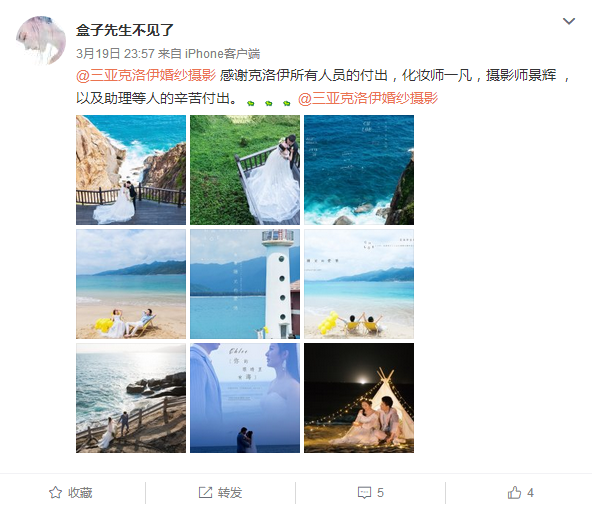Image resolution: width=592 pixels, height=508 pixels.
Task: View the deep blue ocean waves photo
Action: tap(359, 170)
